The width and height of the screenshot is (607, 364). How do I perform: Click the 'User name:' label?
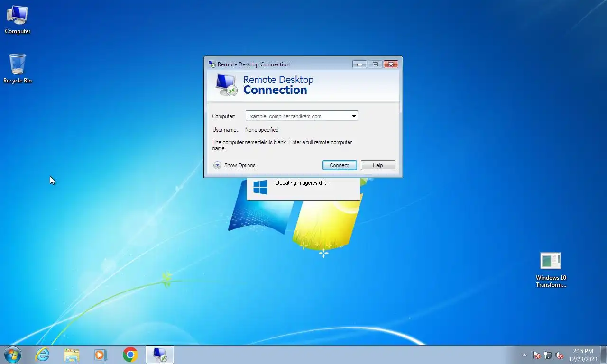click(225, 130)
